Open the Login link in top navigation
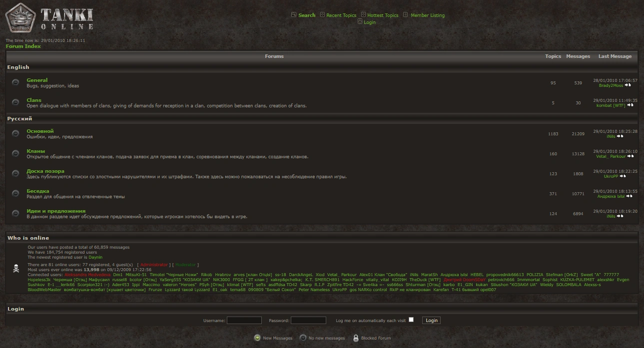The height and width of the screenshot is (348, 644). click(x=370, y=22)
